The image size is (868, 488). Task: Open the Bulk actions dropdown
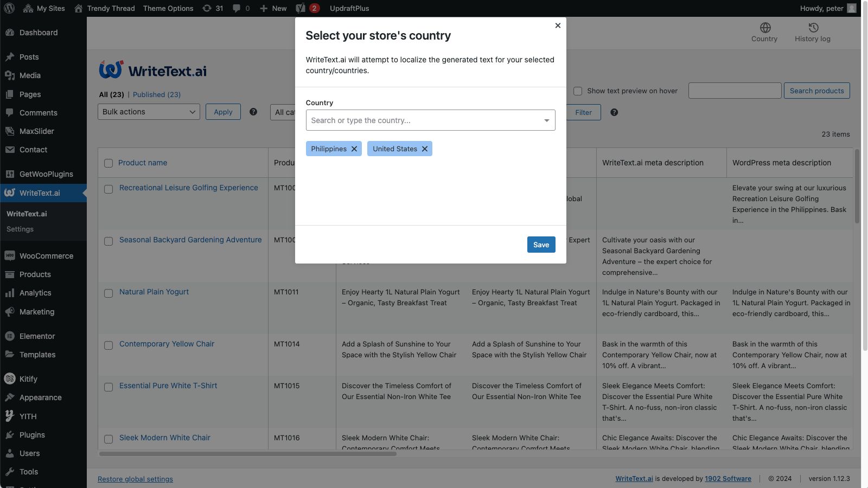pos(149,112)
